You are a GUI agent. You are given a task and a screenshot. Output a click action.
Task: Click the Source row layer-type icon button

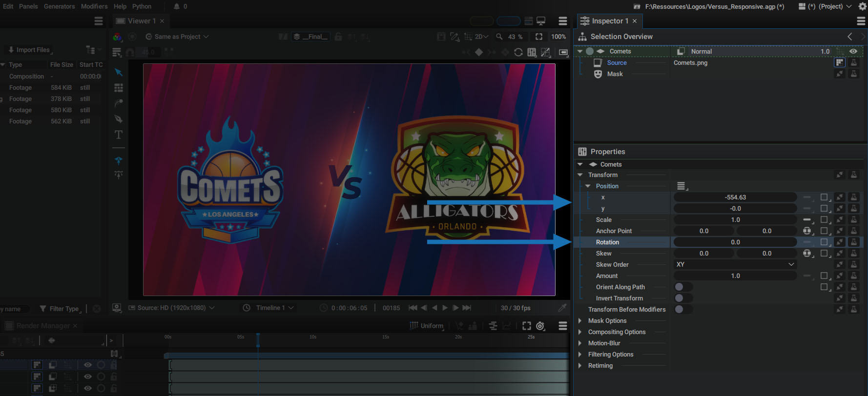click(x=840, y=62)
